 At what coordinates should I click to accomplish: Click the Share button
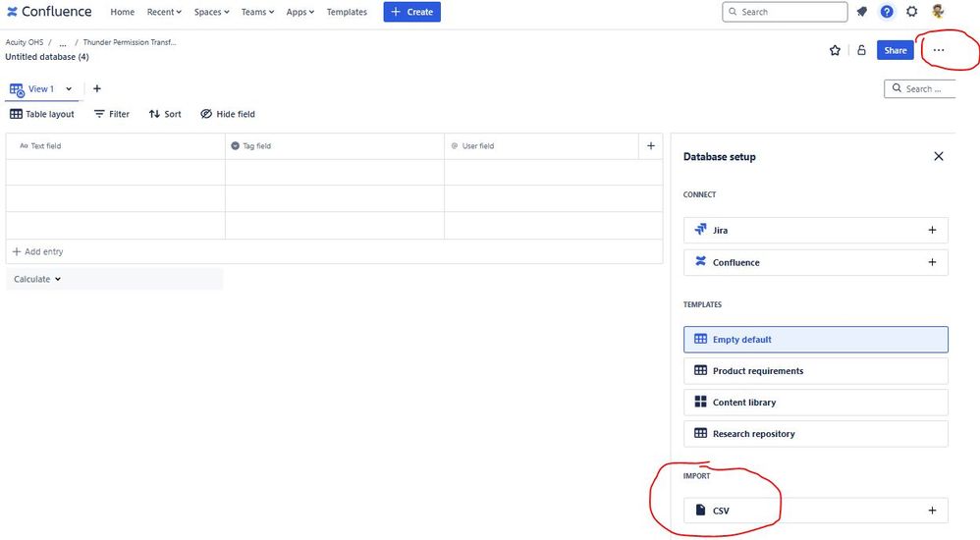895,51
